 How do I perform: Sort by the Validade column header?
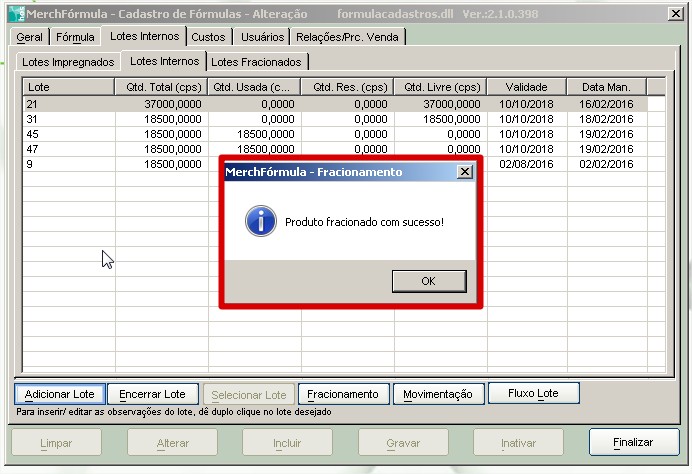[x=526, y=87]
